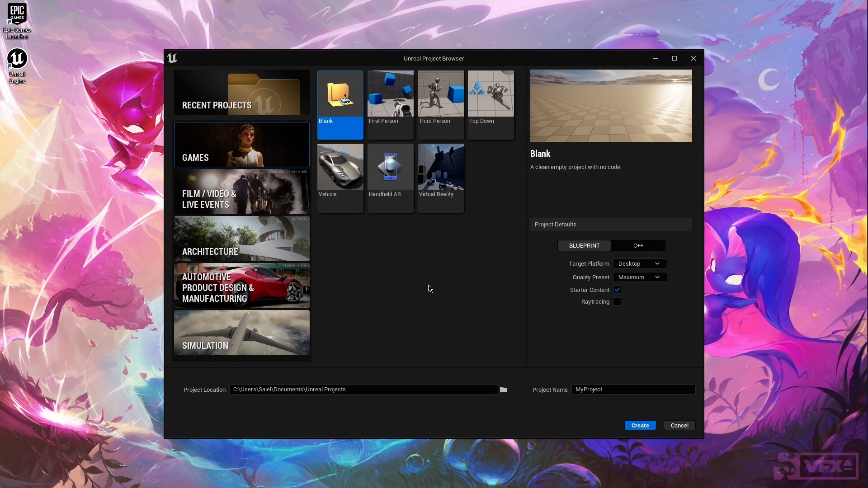The image size is (868, 488).
Task: Enable the Raytracing checkbox
Action: coord(617,302)
